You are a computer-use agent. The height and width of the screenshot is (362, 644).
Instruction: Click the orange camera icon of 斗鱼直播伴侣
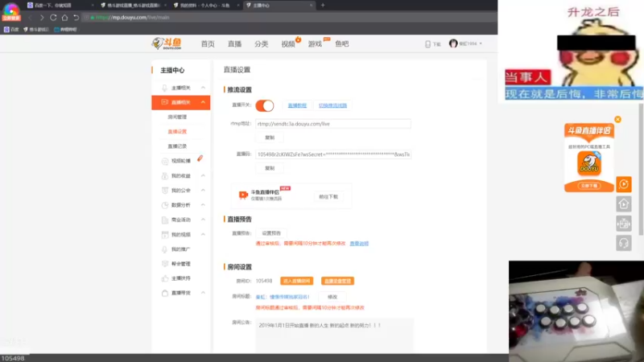pyautogui.click(x=243, y=195)
